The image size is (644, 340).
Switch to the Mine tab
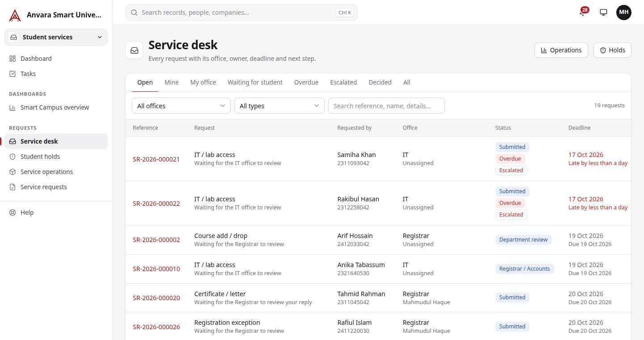coord(171,82)
